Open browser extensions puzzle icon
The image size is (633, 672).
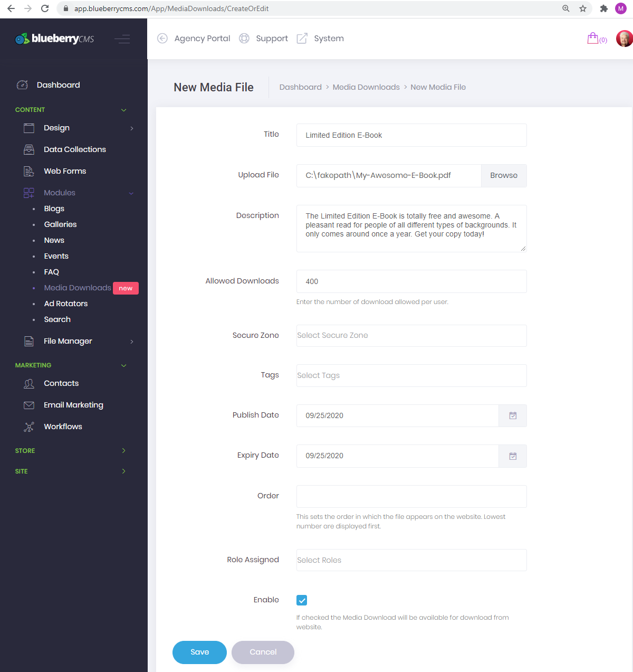click(604, 8)
